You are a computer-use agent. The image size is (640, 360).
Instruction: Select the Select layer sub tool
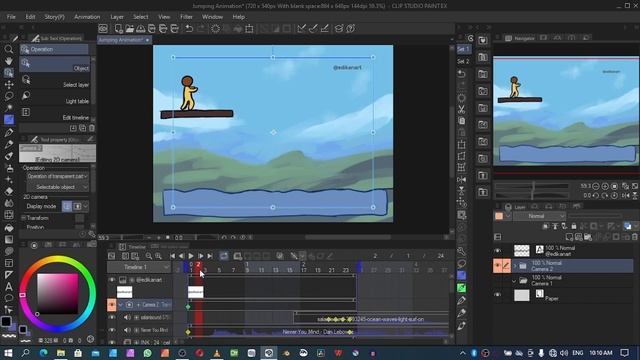click(x=54, y=82)
